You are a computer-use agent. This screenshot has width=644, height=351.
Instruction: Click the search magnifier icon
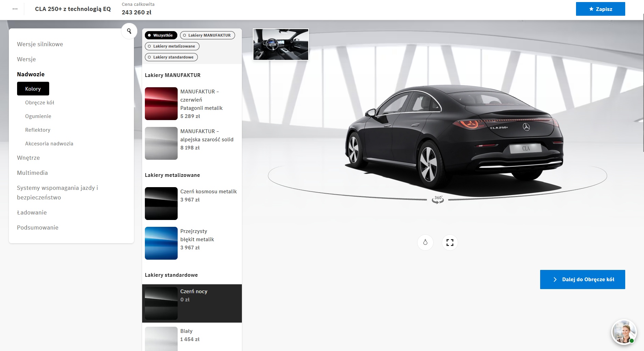[129, 31]
